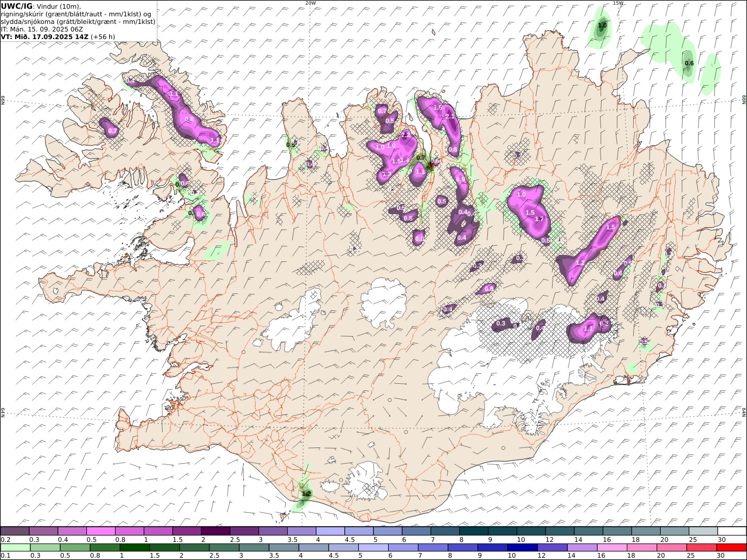Click the '(+56 h)' forecast offset text
The width and height of the screenshot is (747, 560).
pos(103,36)
